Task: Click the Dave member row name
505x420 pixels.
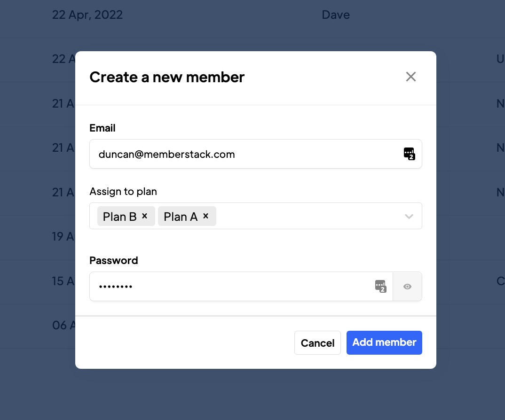Action: [336, 15]
